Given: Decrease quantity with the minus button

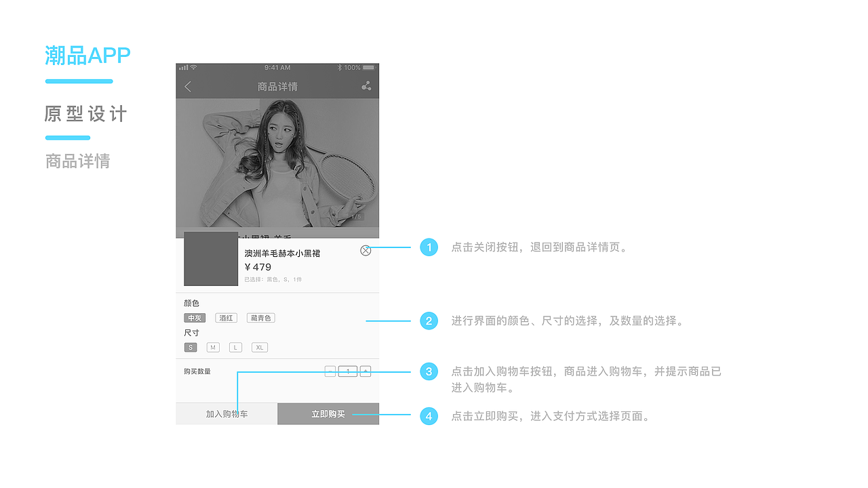Looking at the screenshot, I should [x=330, y=371].
